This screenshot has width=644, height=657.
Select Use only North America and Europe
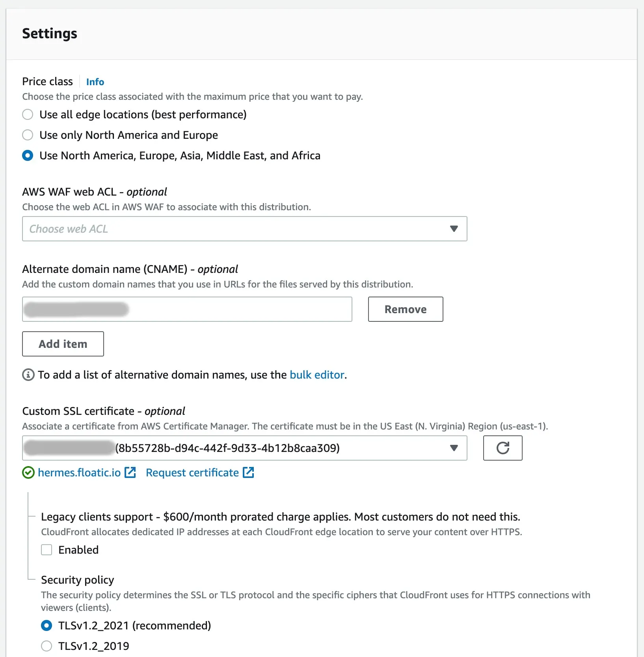[x=28, y=135]
